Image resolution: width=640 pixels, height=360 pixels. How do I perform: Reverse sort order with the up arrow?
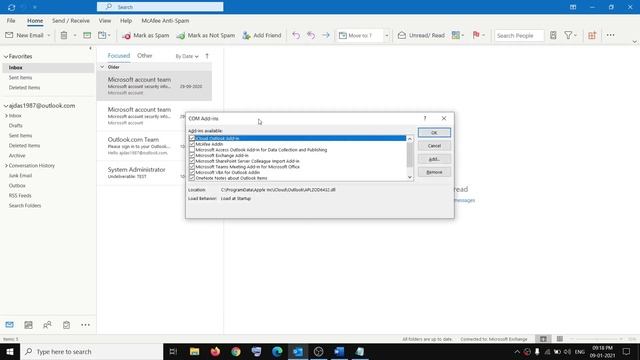[x=207, y=56]
